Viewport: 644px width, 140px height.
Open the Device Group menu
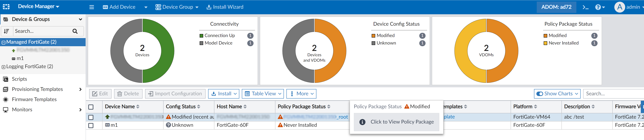[177, 7]
